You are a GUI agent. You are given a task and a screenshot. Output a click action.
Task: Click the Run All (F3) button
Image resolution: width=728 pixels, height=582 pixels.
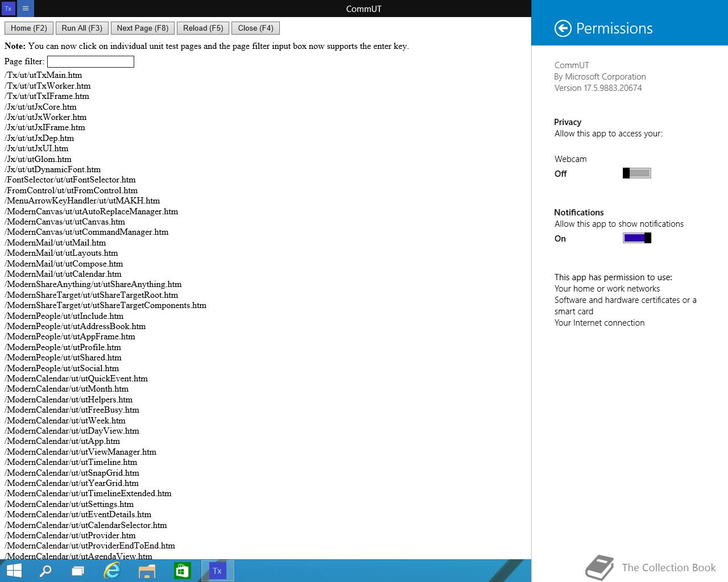pos(82,28)
